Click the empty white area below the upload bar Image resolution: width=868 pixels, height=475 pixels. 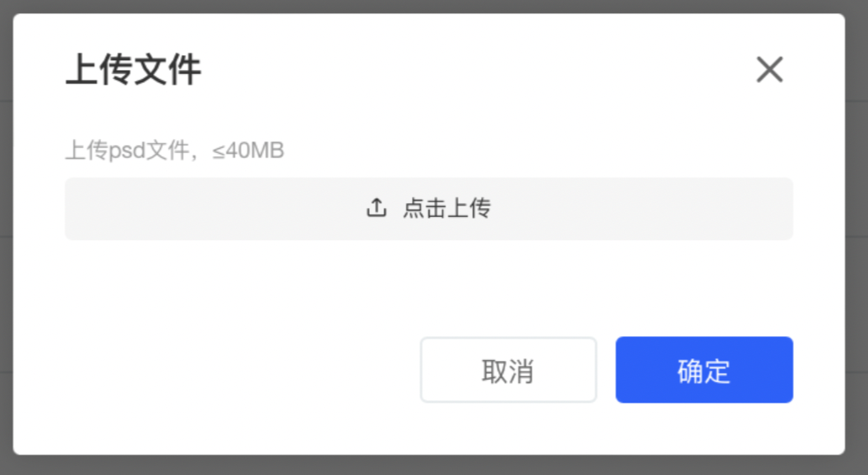pos(429,288)
